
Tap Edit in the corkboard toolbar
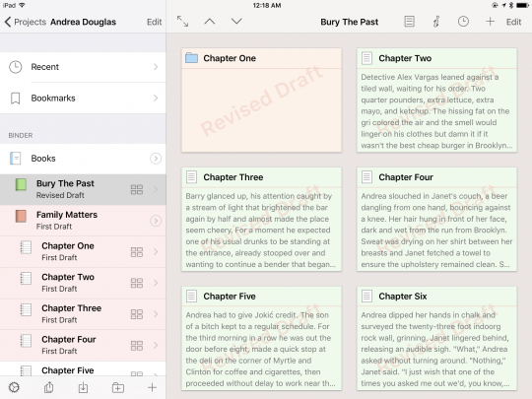click(x=513, y=22)
